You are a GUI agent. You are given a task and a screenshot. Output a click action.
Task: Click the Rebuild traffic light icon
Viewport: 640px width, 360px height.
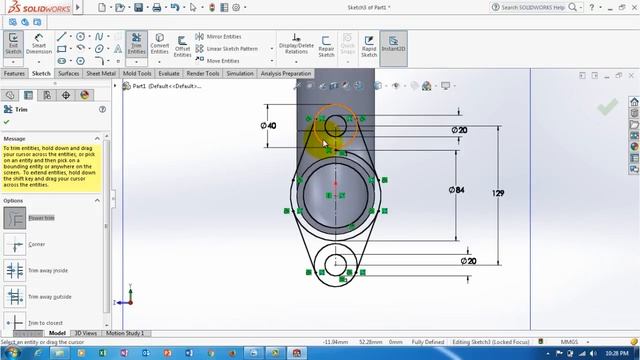[x=211, y=7]
